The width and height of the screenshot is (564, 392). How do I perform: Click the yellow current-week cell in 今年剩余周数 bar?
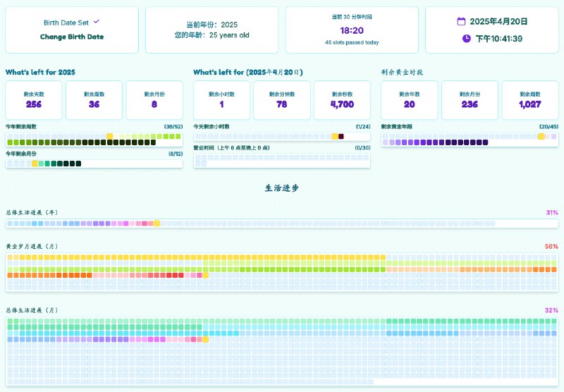click(x=109, y=136)
